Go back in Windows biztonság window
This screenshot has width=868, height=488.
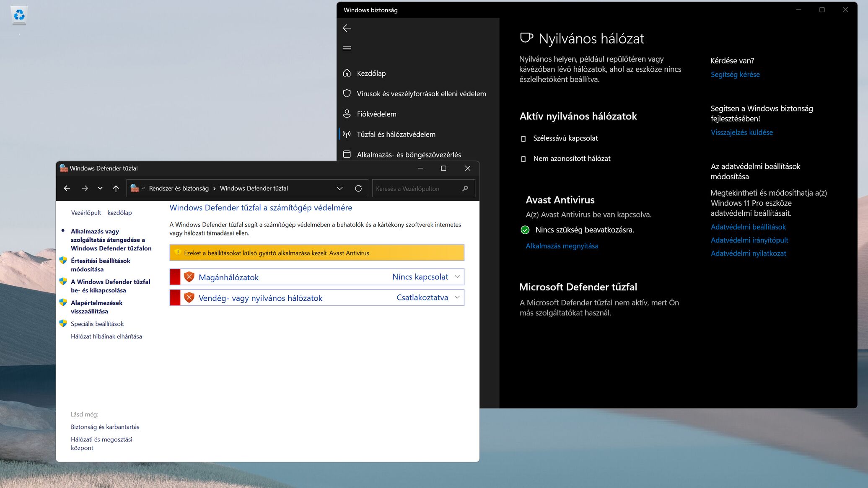click(347, 28)
